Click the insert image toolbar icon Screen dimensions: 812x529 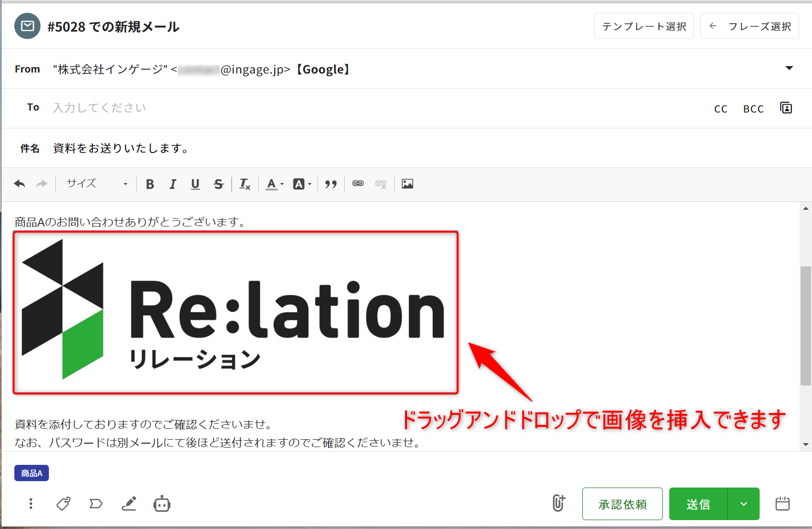[407, 184]
